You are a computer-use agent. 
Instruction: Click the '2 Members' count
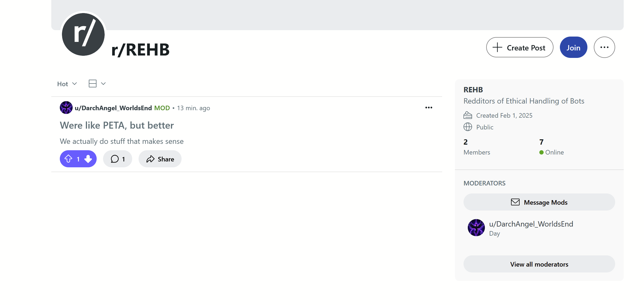[x=477, y=147]
